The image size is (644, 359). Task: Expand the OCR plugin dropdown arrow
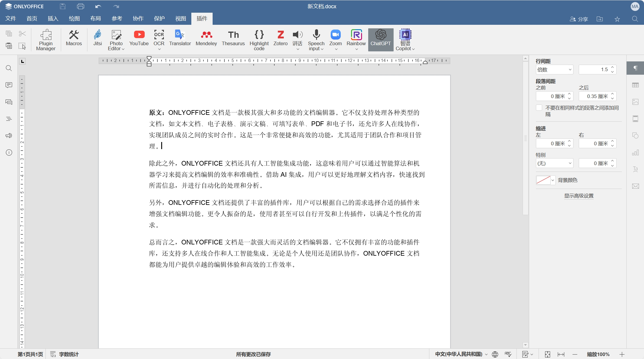click(159, 49)
